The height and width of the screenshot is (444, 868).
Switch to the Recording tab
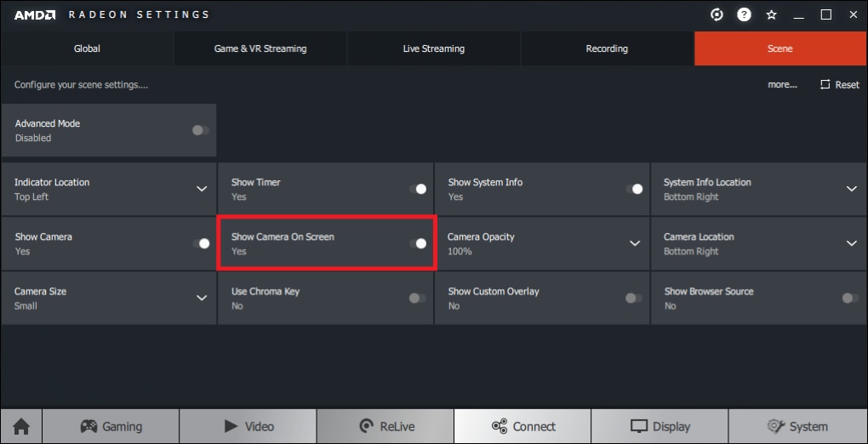[x=607, y=48]
